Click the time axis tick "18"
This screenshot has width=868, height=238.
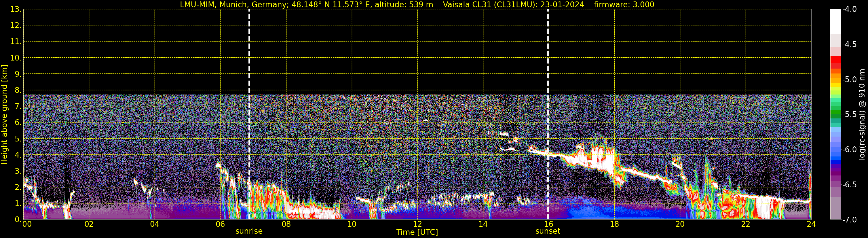pyautogui.click(x=614, y=224)
